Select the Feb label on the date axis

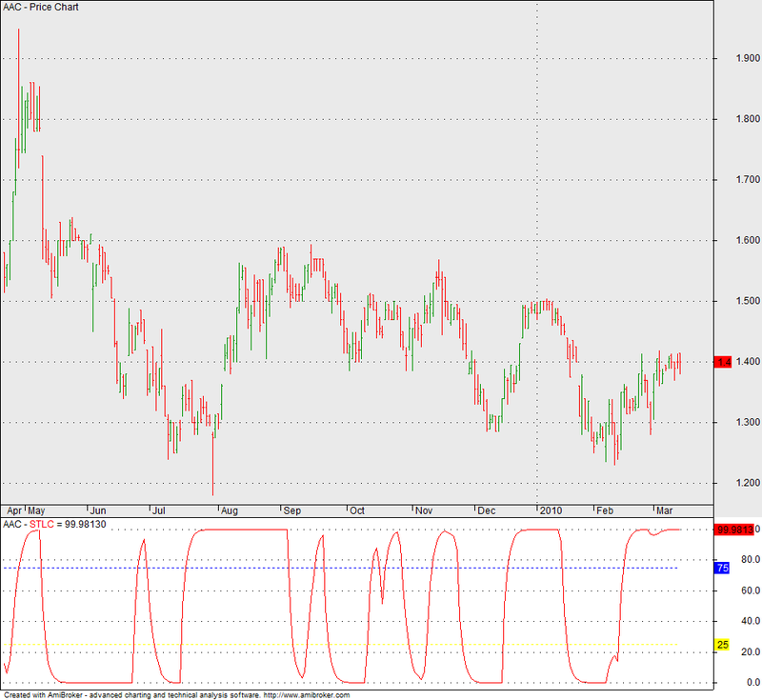605,510
